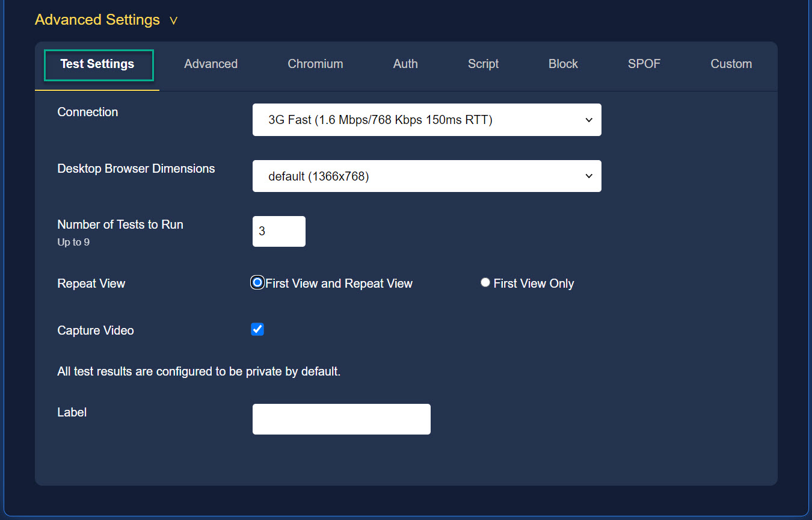The image size is (812, 520).
Task: Open the SPOF tab
Action: point(644,63)
